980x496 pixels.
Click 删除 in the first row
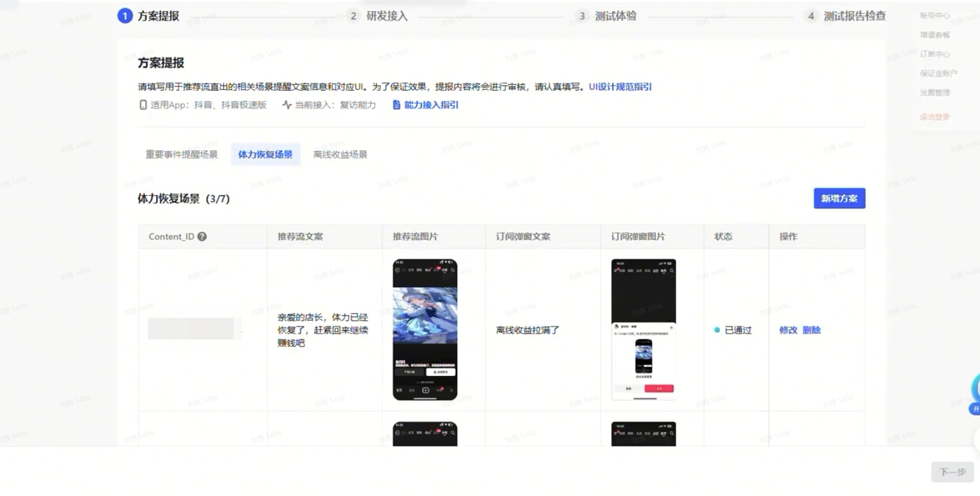click(812, 330)
